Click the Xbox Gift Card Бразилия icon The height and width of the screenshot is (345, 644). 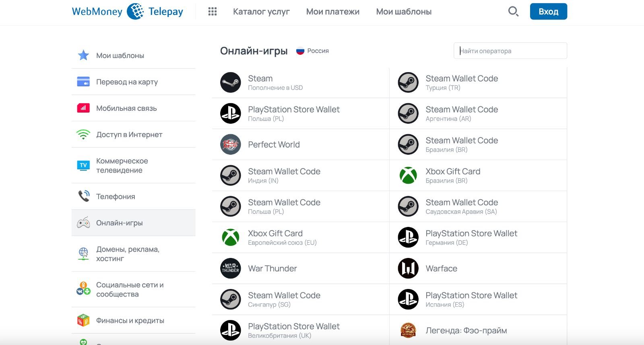tap(408, 175)
